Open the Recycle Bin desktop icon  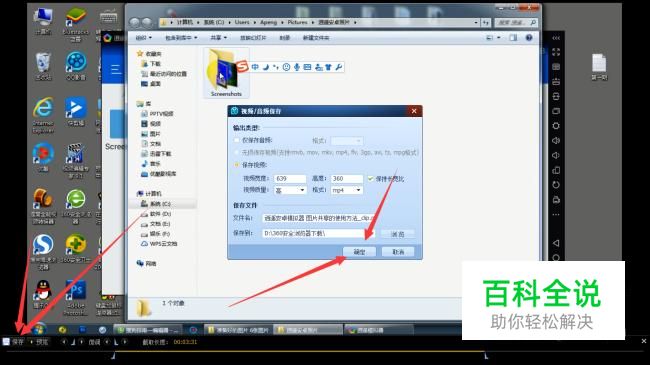click(43, 66)
